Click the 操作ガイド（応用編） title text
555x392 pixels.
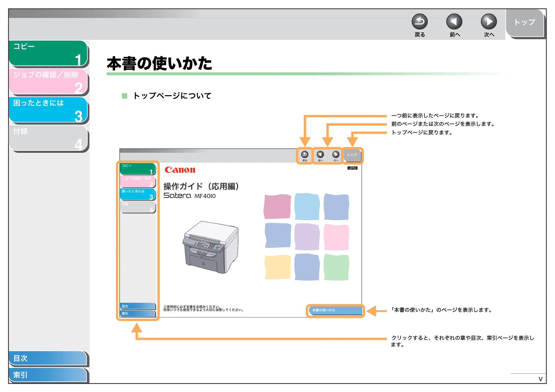[201, 186]
